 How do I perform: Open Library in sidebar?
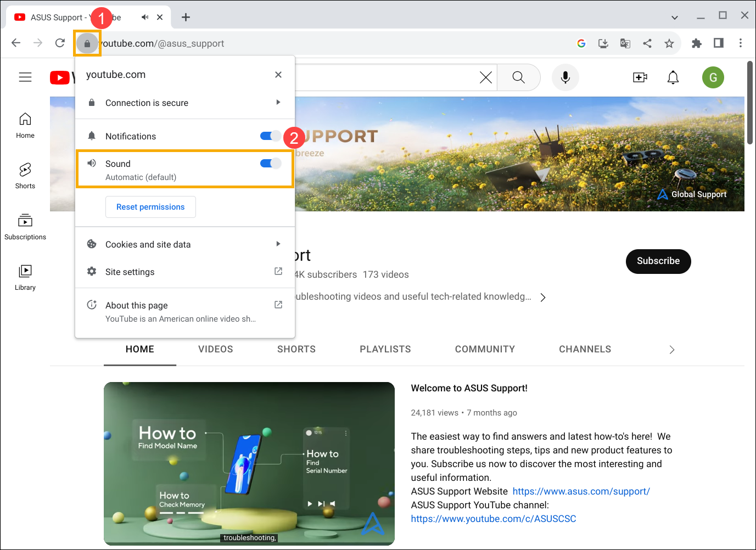click(25, 278)
